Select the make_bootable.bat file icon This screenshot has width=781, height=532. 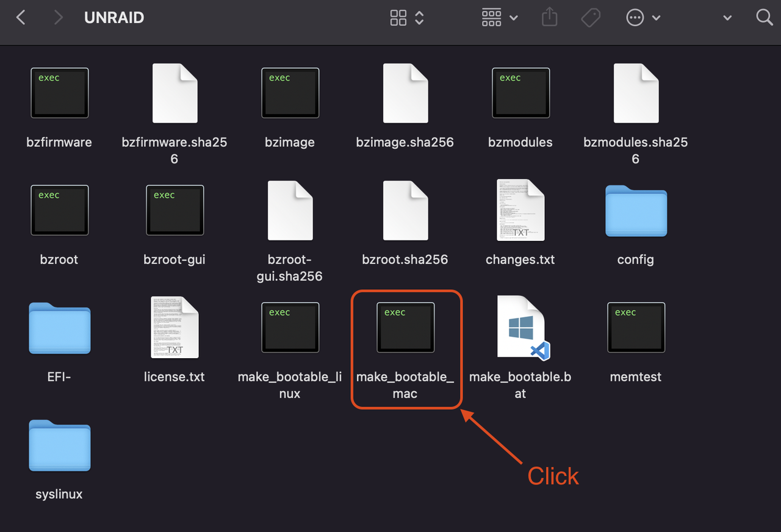click(520, 328)
